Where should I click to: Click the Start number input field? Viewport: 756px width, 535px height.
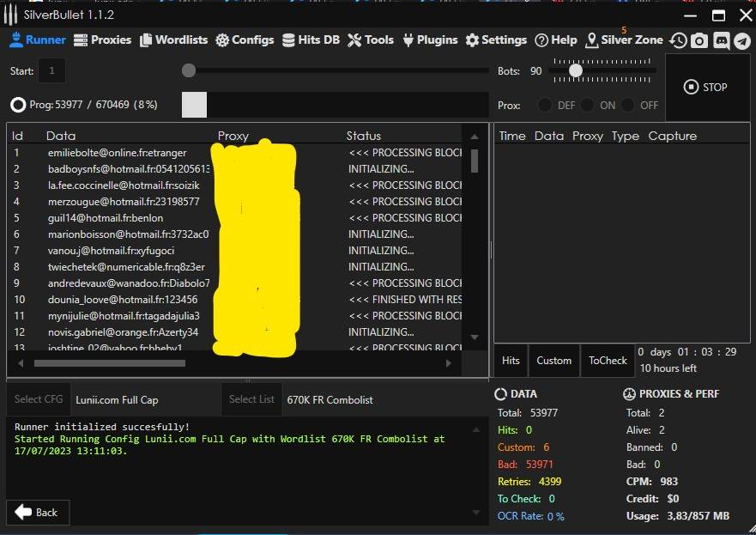pos(51,70)
